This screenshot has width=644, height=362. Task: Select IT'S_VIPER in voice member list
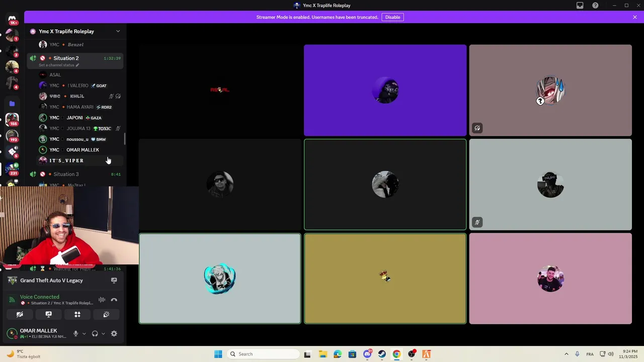click(80, 160)
